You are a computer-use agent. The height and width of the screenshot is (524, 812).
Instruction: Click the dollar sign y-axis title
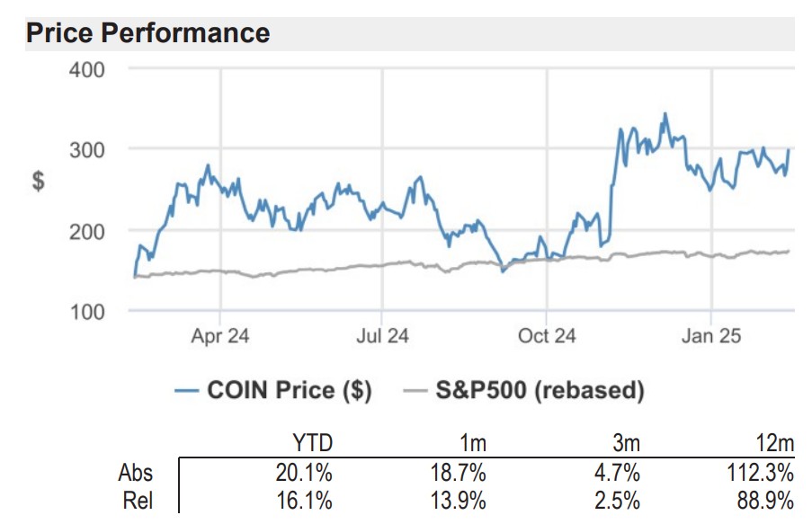[x=39, y=181]
